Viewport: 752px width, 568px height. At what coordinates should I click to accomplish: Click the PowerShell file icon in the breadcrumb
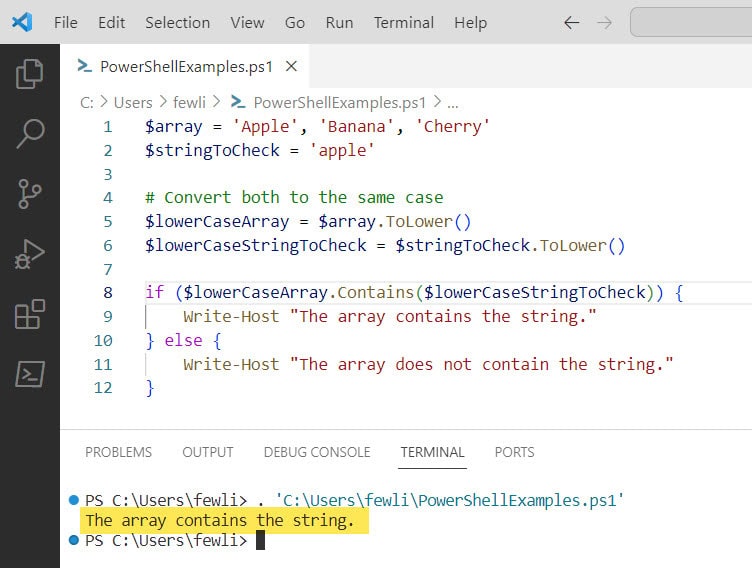pos(238,102)
